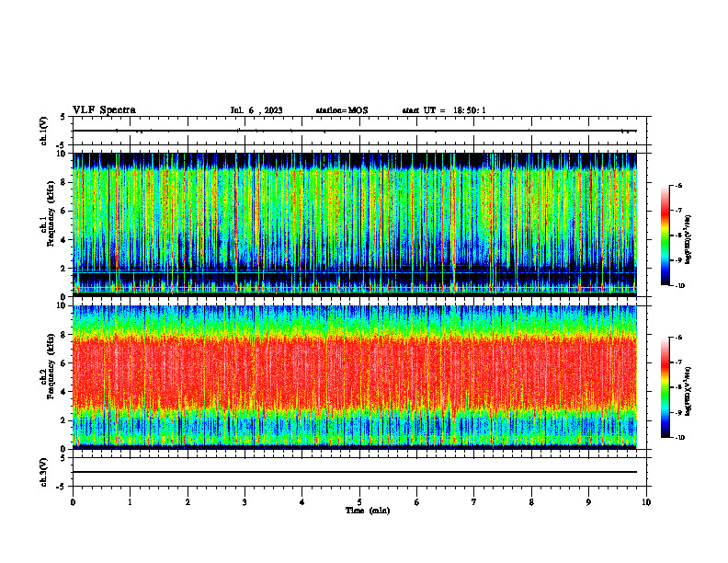The height and width of the screenshot is (563, 728).
Task: Click the ch.2 spectrogram color scale bar
Action: (665, 387)
